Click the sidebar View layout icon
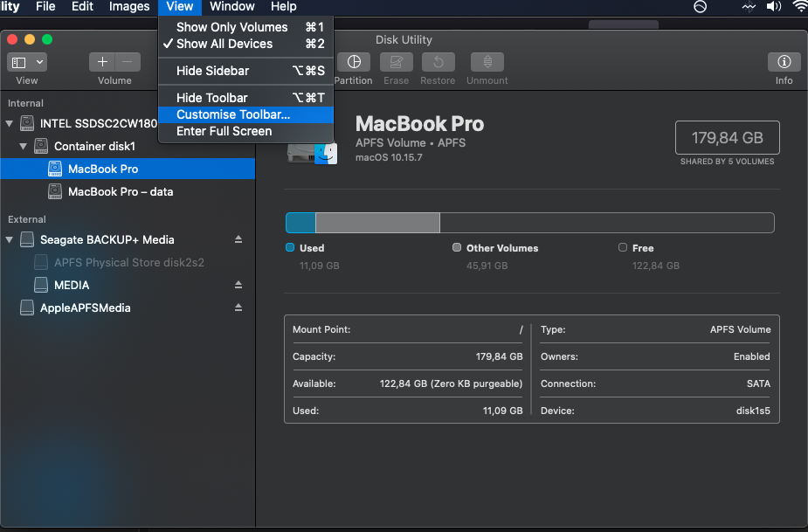 click(x=19, y=63)
